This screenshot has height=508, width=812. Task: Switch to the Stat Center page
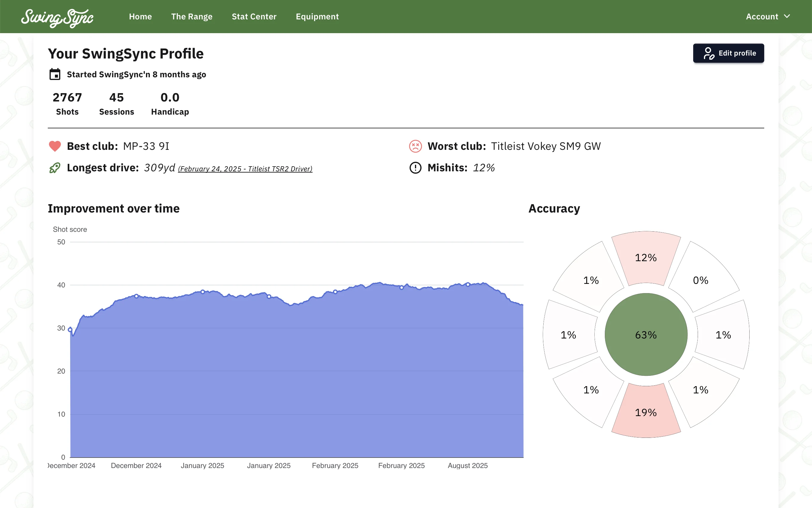(x=254, y=16)
